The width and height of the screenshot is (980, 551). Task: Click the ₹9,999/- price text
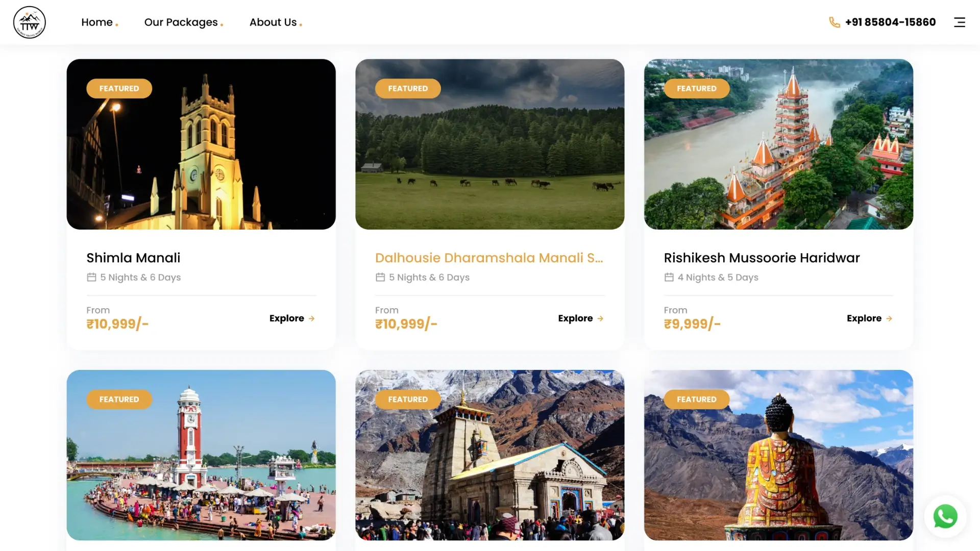pos(692,324)
